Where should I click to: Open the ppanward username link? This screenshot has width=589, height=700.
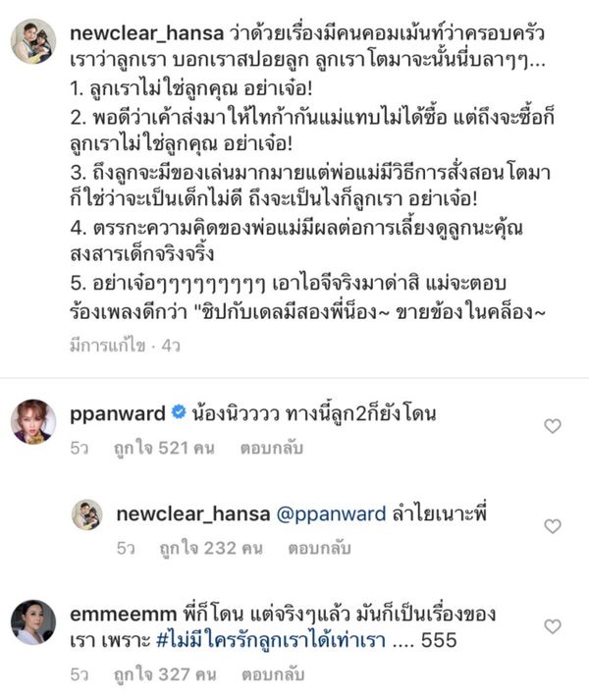point(118,414)
